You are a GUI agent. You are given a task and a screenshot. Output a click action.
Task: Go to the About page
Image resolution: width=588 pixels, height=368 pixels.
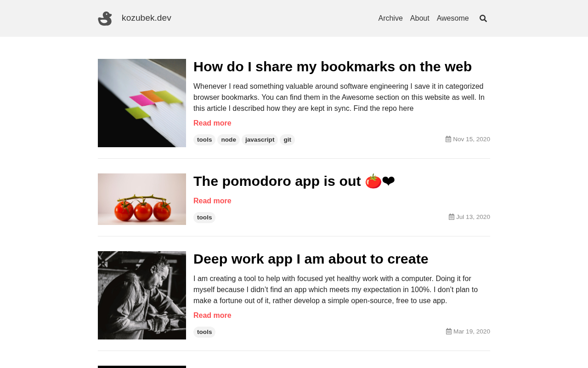click(420, 18)
